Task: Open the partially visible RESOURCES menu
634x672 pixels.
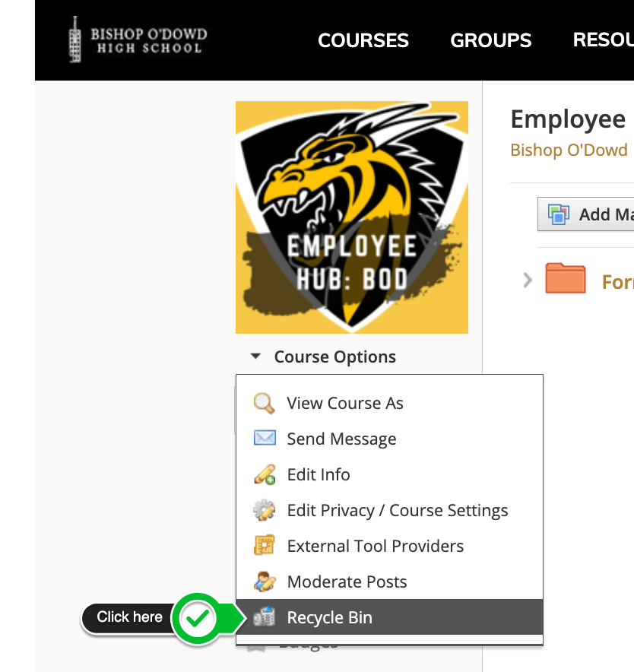Action: (603, 40)
